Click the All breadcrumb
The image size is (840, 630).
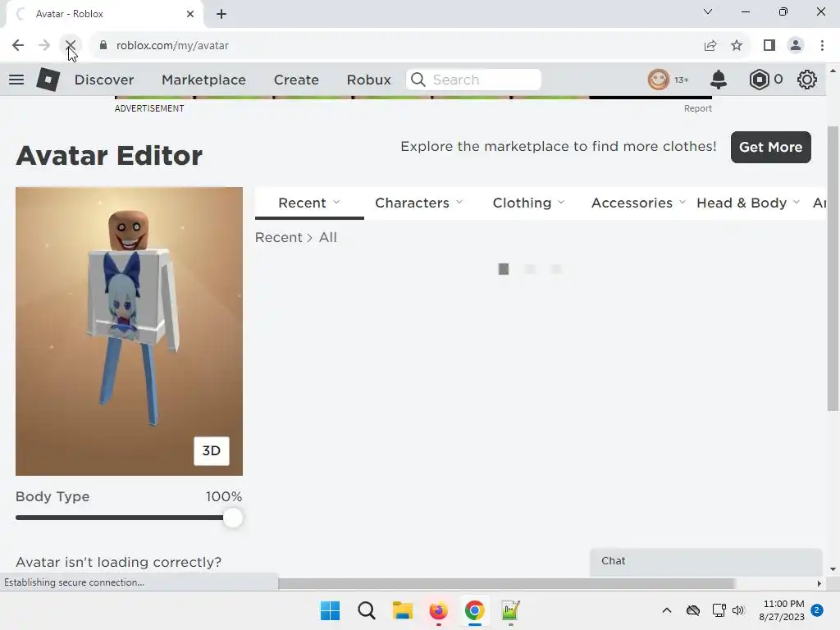328,237
